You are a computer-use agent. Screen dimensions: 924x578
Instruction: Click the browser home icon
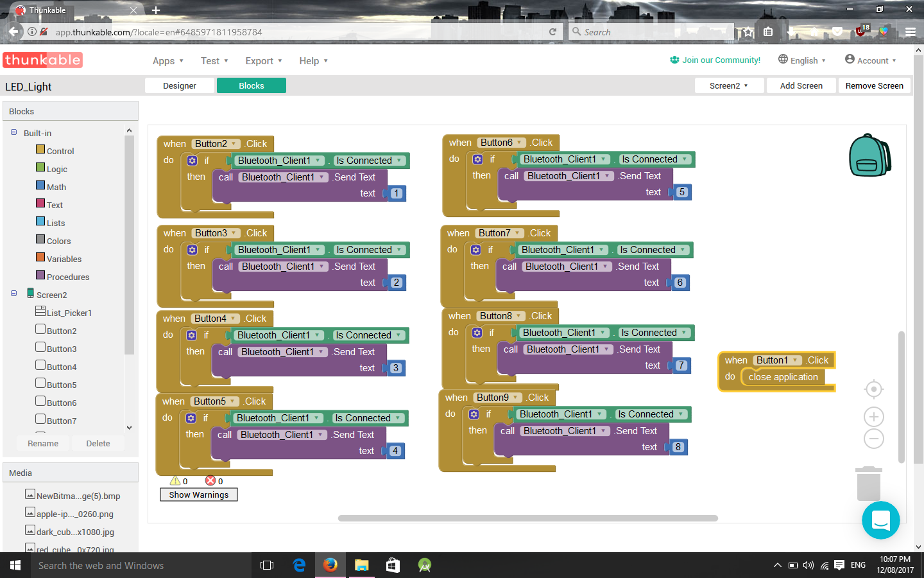coord(814,31)
